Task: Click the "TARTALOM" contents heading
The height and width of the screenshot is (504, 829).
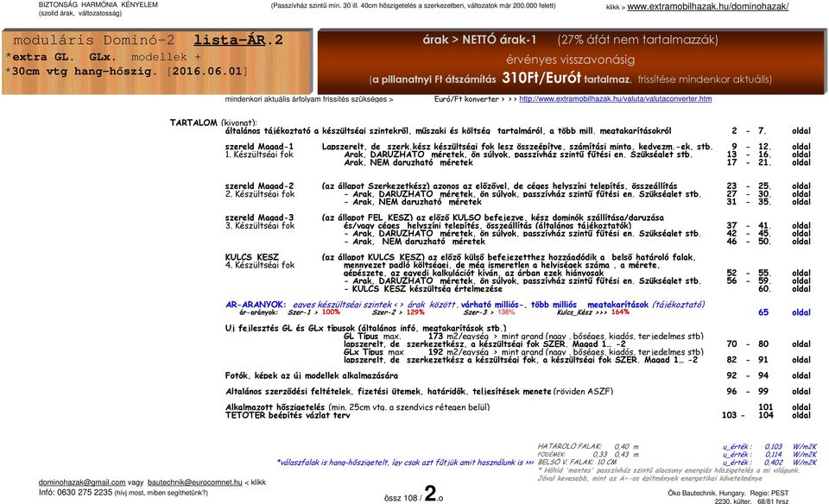Action: [x=193, y=123]
